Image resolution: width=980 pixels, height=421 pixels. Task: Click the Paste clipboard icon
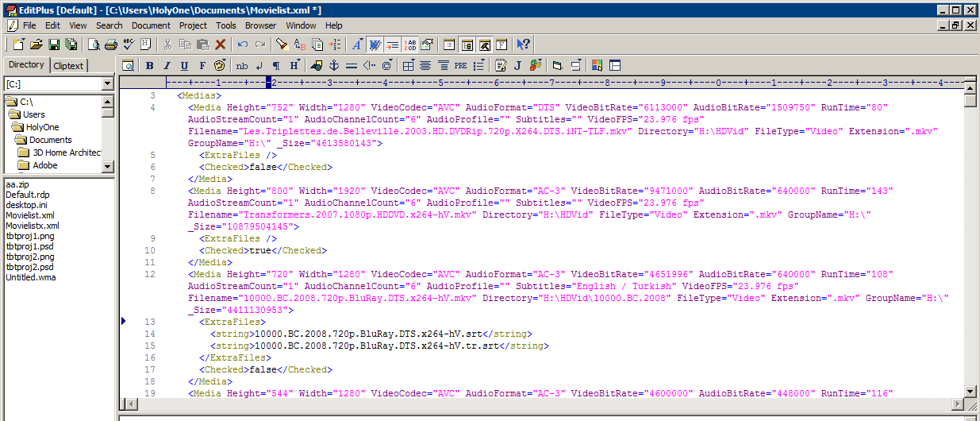[202, 44]
